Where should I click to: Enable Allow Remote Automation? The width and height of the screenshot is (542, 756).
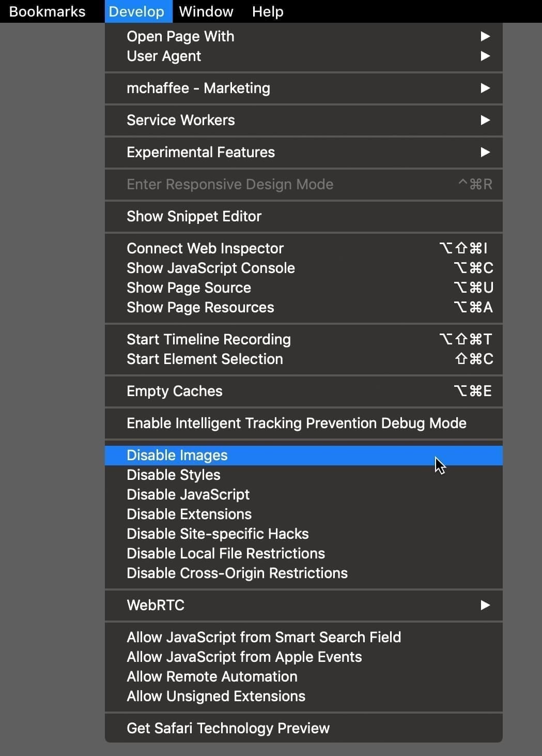tap(212, 676)
